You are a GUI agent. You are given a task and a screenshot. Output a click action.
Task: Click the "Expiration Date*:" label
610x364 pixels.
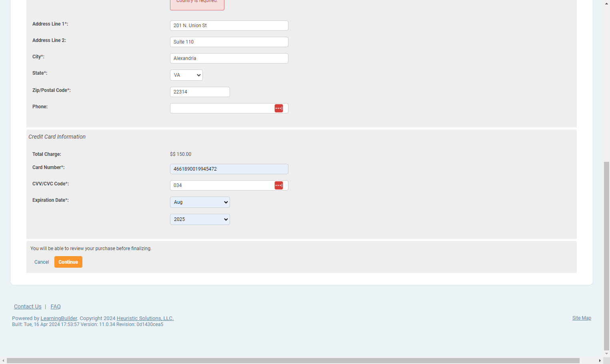[x=50, y=200]
